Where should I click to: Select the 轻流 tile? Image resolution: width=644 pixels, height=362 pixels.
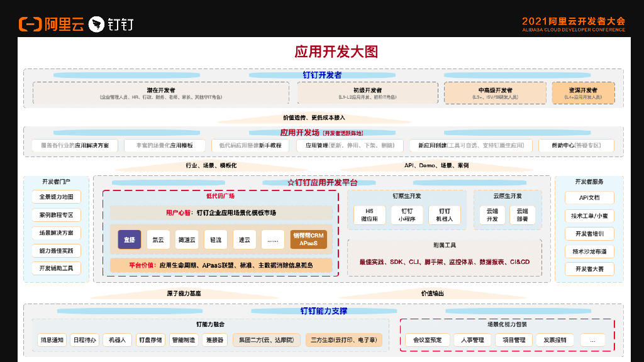tap(216, 239)
